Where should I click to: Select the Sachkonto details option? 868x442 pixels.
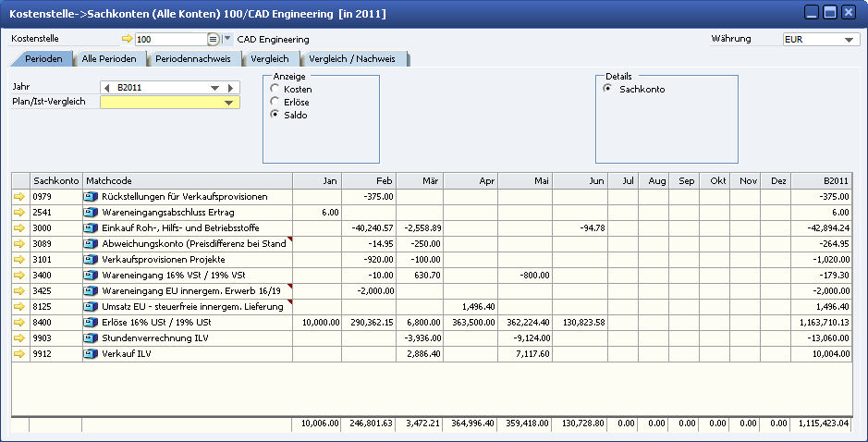tap(607, 89)
